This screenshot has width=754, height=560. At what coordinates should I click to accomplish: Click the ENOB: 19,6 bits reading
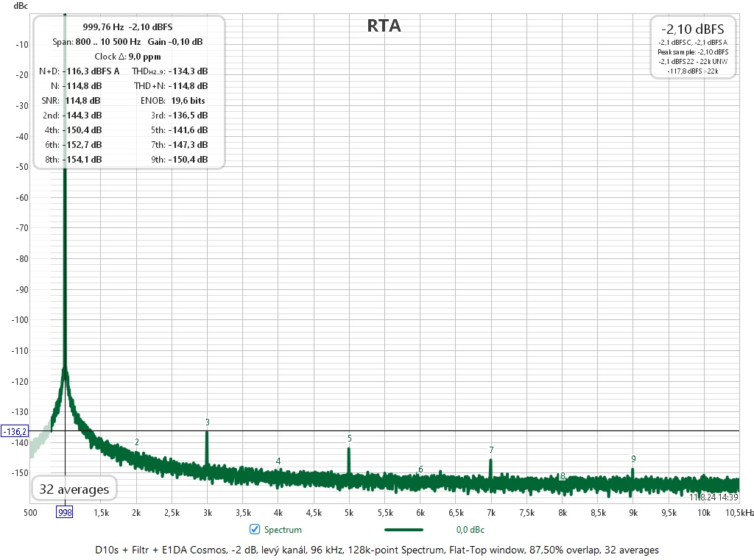coord(172,101)
